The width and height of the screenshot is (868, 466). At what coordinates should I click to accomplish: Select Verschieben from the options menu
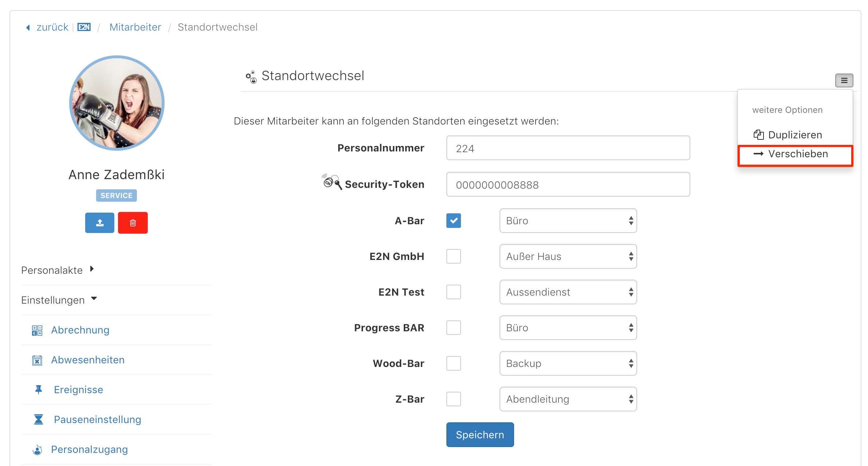(795, 154)
